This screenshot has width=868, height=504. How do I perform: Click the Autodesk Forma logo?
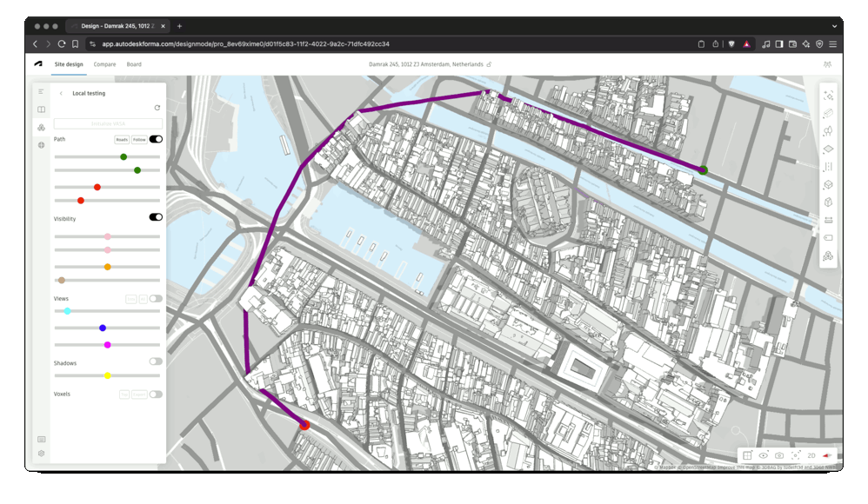38,63
